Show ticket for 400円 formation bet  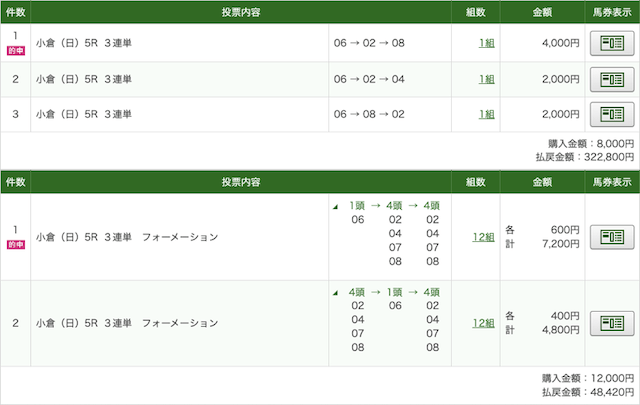612,323
